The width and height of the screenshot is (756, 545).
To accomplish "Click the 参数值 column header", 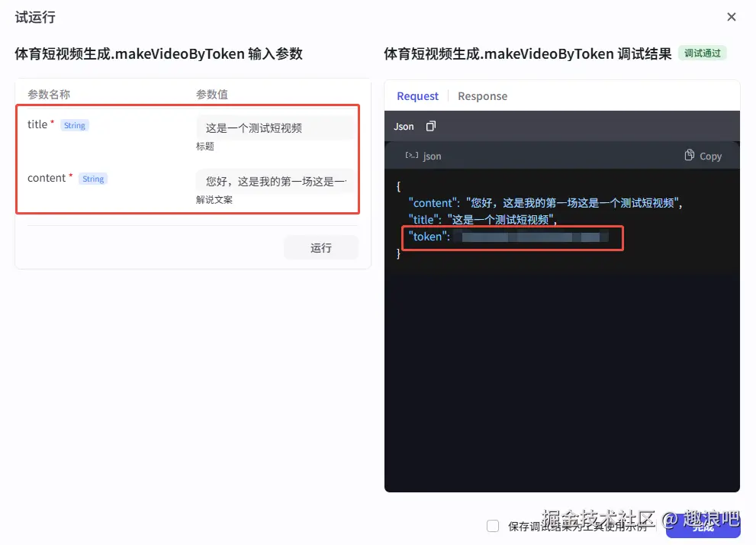I will (211, 94).
